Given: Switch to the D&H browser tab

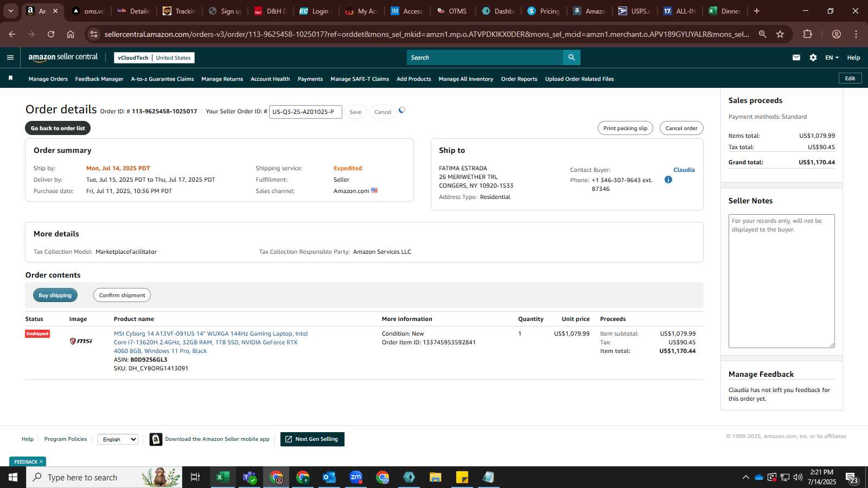Looking at the screenshot, I should (270, 11).
